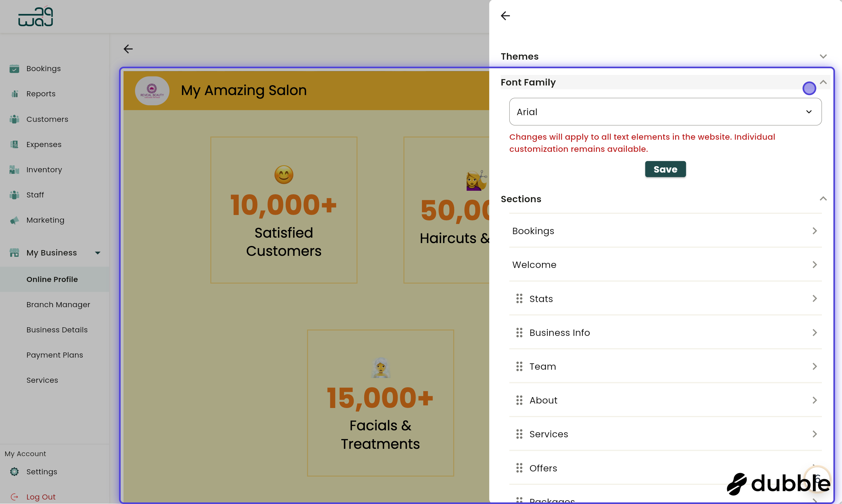This screenshot has height=504, width=842.
Task: Open the Arial font family dropdown
Action: [665, 112]
